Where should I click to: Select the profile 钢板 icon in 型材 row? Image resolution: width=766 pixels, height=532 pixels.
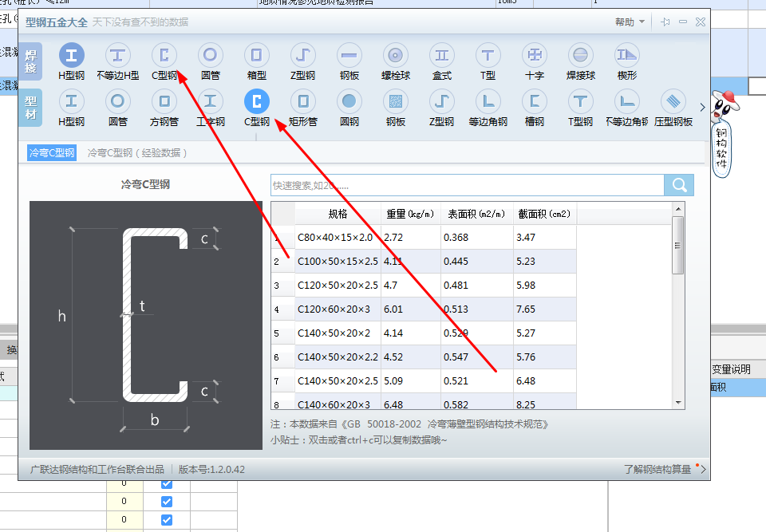[395, 101]
